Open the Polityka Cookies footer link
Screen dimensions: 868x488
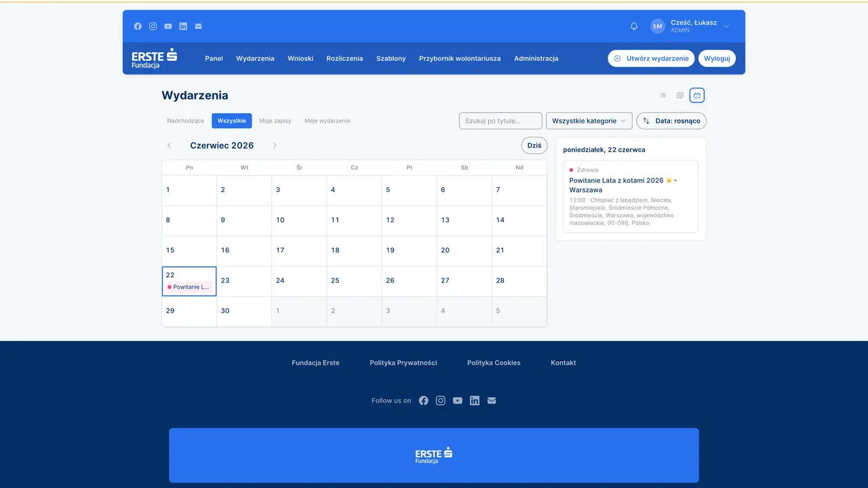pyautogui.click(x=494, y=363)
